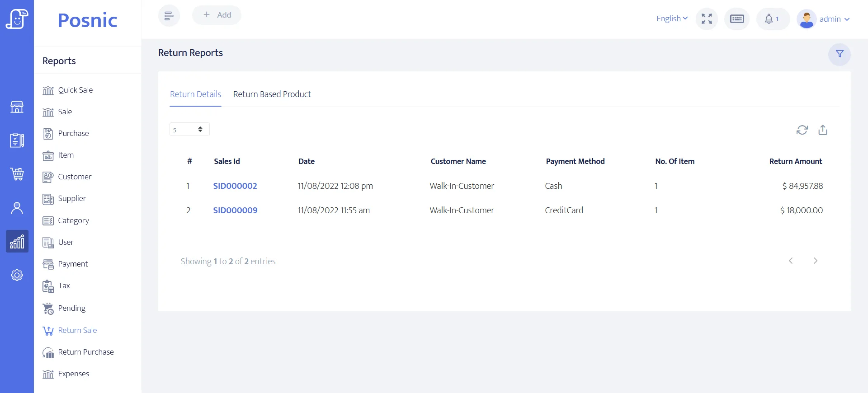Open the virtual keyboard icon
Screen dimensions: 868x393
(737, 19)
